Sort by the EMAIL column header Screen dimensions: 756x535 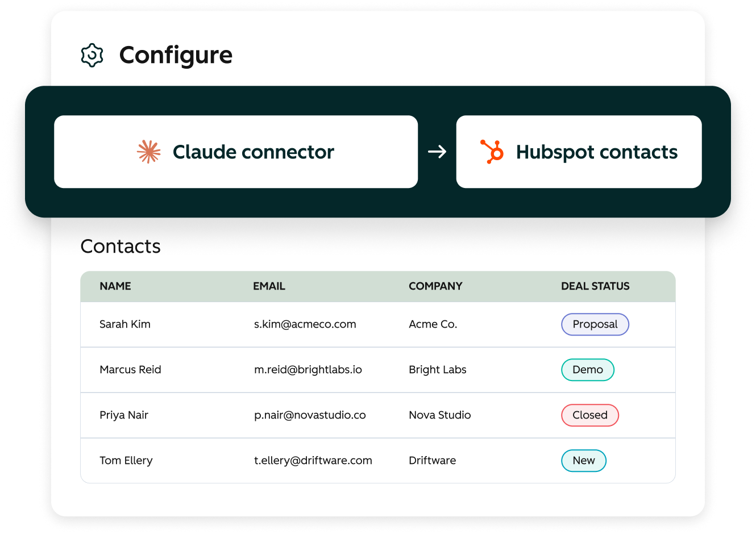point(269,286)
